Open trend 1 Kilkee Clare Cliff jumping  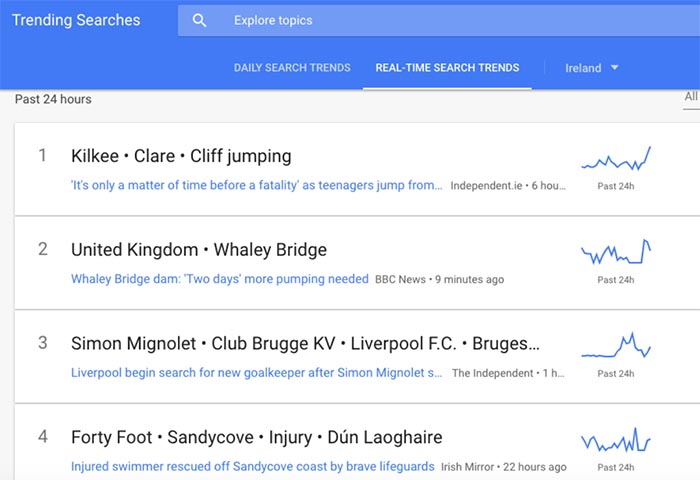click(x=181, y=156)
